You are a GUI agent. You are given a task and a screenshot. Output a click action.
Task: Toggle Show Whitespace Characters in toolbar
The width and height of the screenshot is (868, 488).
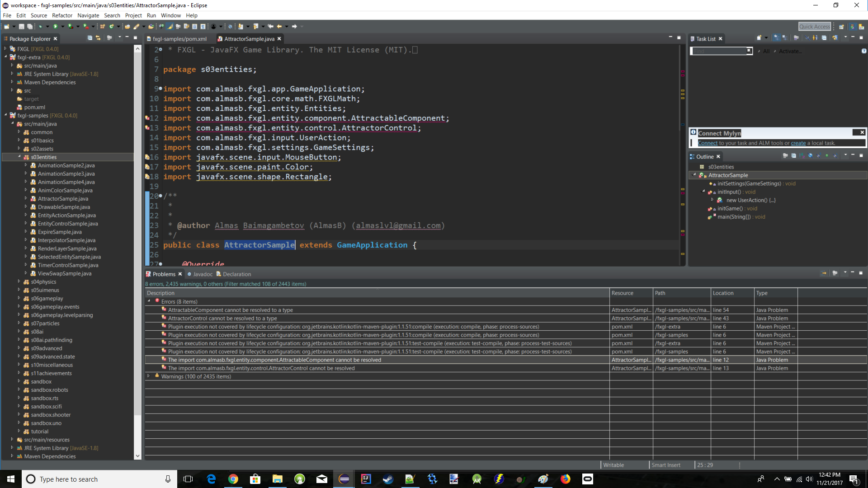203,26
